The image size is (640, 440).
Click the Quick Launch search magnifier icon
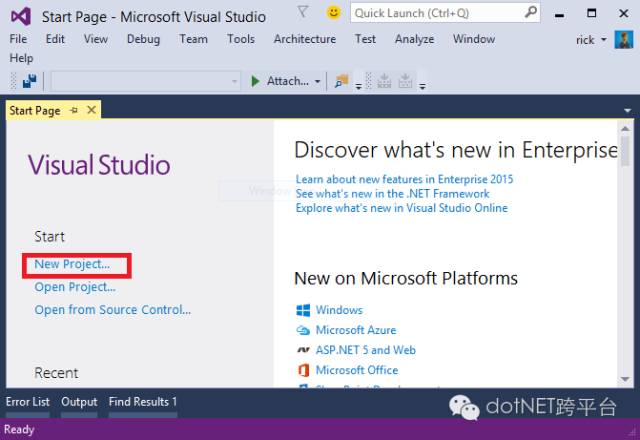(530, 12)
